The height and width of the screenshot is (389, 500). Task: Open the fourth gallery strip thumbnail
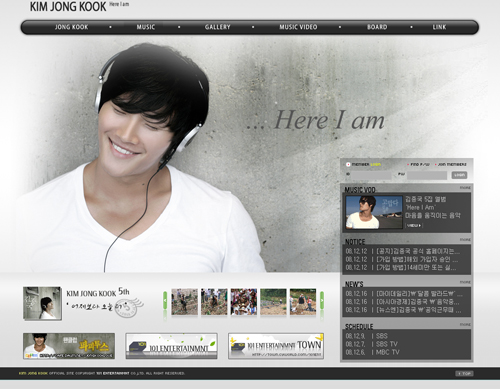(x=273, y=302)
